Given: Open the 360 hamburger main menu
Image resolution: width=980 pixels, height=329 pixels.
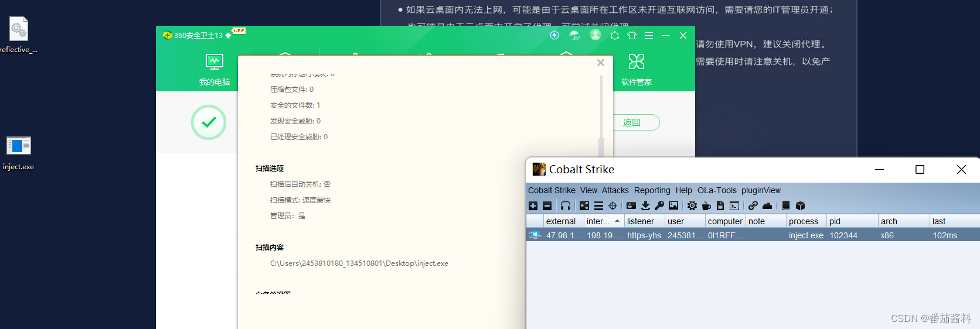Looking at the screenshot, I should click(649, 35).
